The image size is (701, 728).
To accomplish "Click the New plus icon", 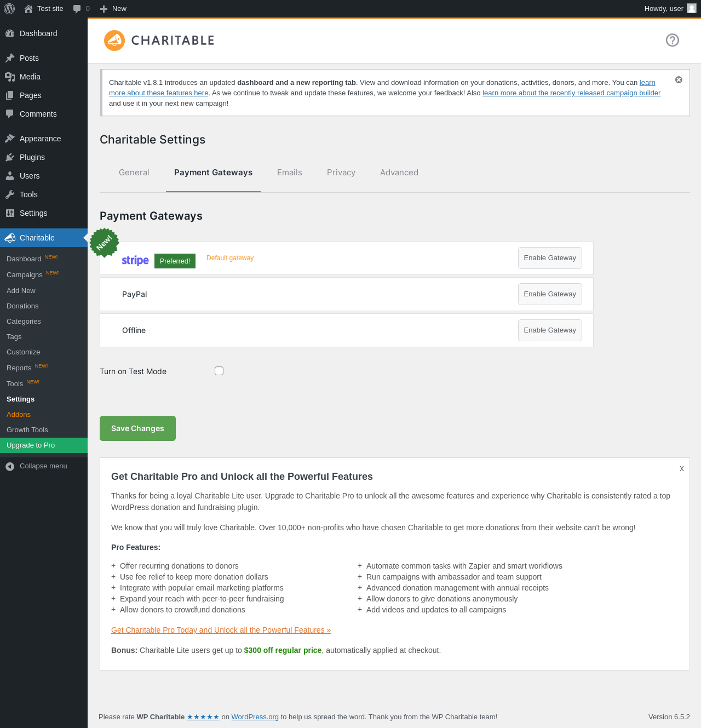I will [x=104, y=9].
